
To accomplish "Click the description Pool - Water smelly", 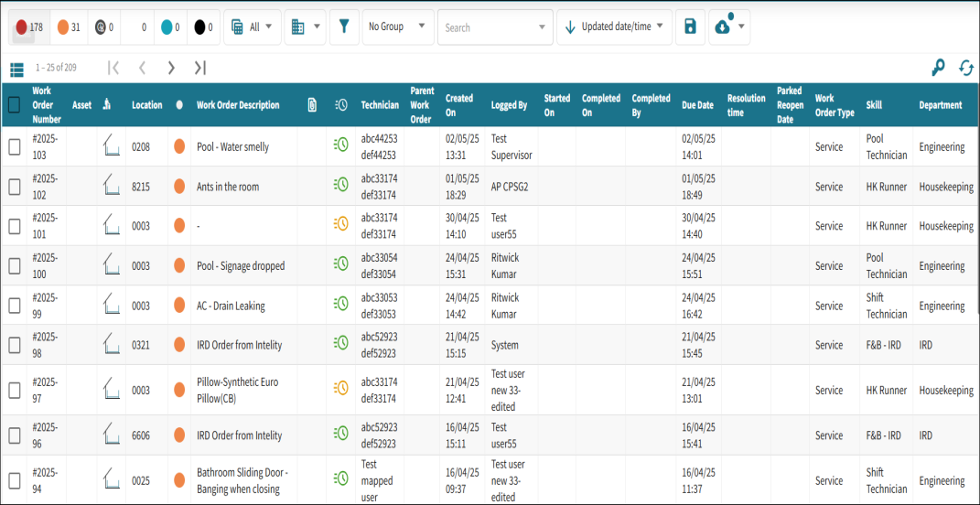I will click(233, 147).
